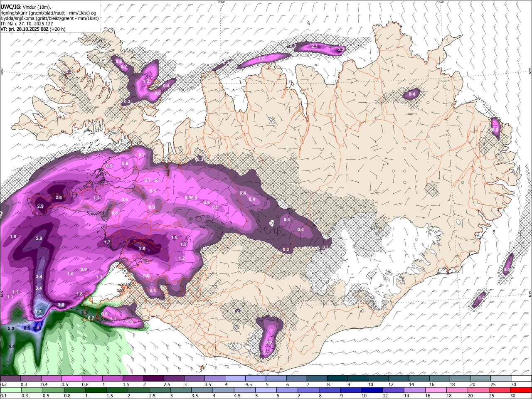Pick the pale green 0.1 swatch in lower legend
532x399 pixels.
coord(11,390)
